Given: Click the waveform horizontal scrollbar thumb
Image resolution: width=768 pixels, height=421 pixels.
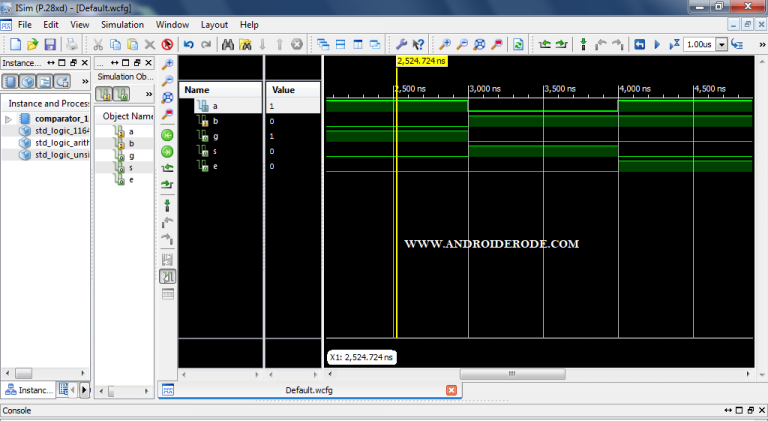Looking at the screenshot, I should (512, 374).
